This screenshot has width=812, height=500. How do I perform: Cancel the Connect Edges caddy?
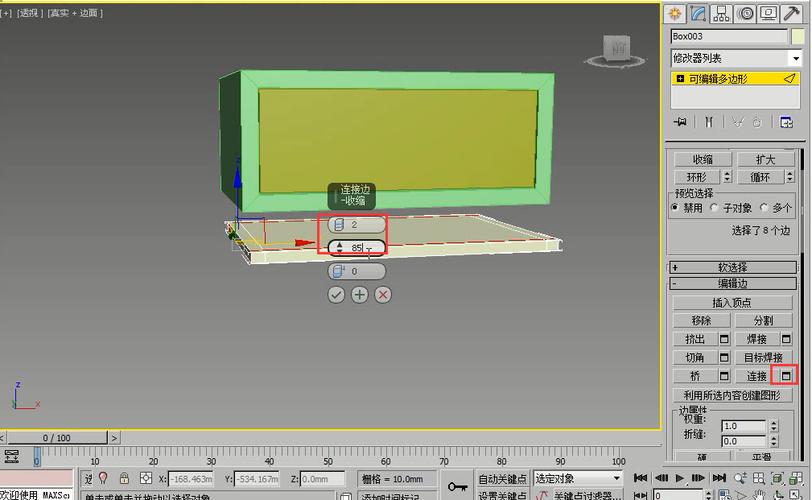point(383,295)
